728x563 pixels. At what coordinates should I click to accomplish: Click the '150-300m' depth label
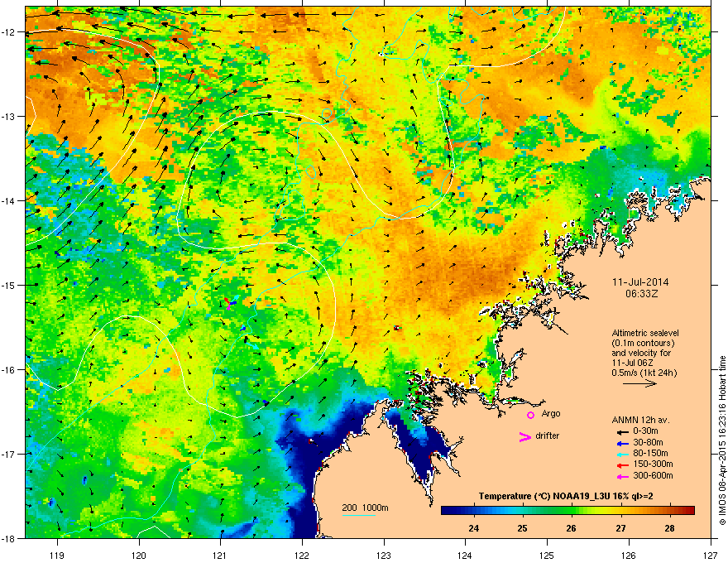653,464
